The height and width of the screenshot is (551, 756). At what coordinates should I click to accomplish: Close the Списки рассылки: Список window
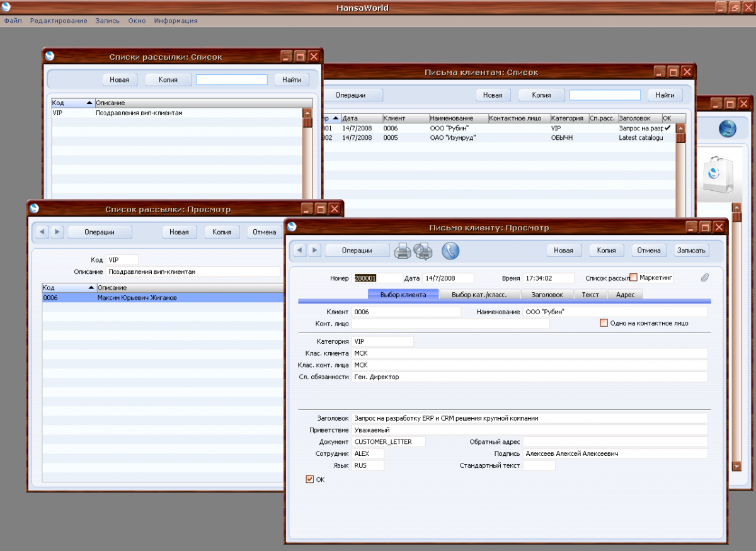[x=314, y=57]
